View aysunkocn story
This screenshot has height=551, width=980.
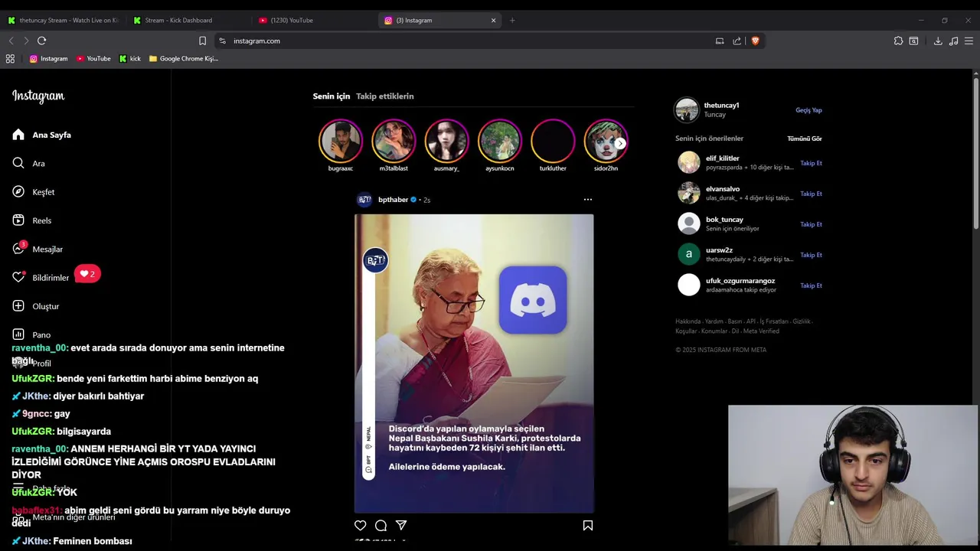tap(500, 141)
